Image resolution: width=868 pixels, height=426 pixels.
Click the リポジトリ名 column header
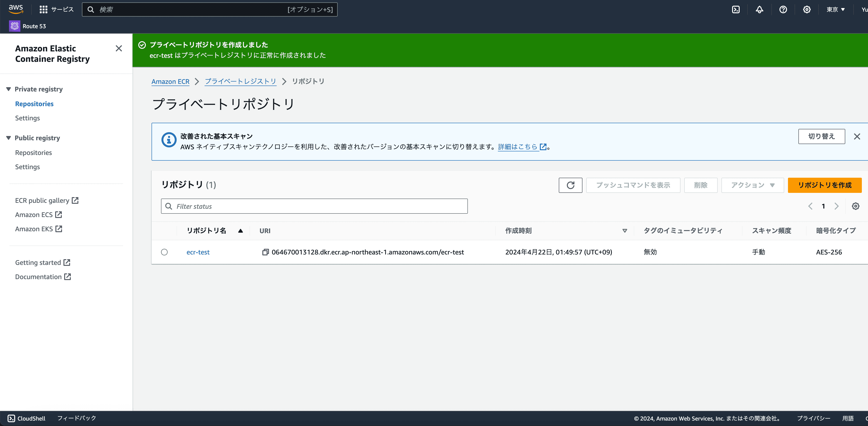[206, 231]
